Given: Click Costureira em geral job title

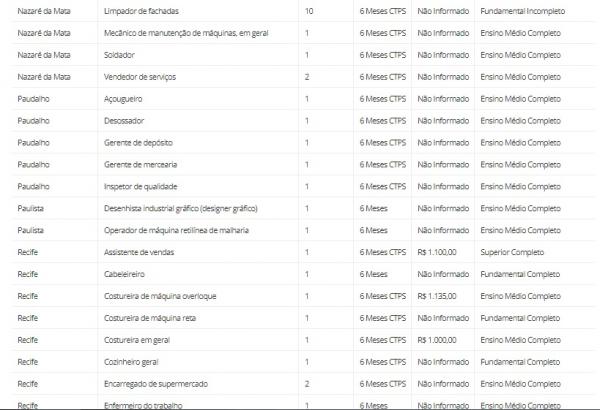Looking at the screenshot, I should [x=137, y=340].
